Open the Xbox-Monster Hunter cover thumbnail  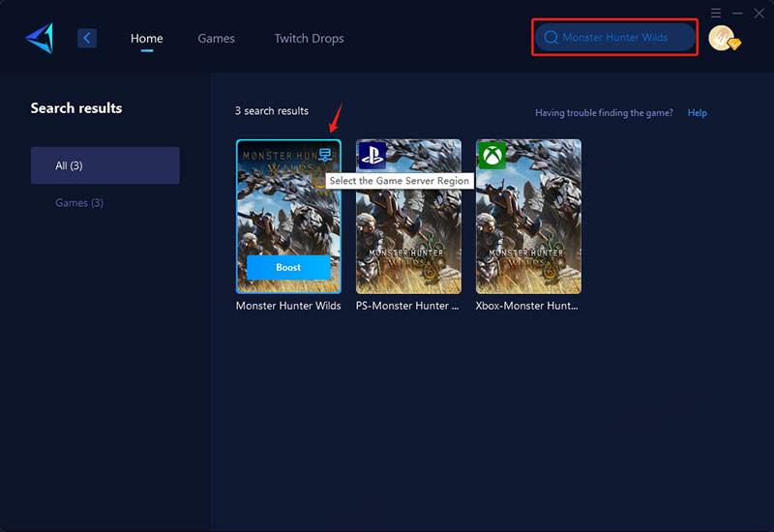point(528,216)
